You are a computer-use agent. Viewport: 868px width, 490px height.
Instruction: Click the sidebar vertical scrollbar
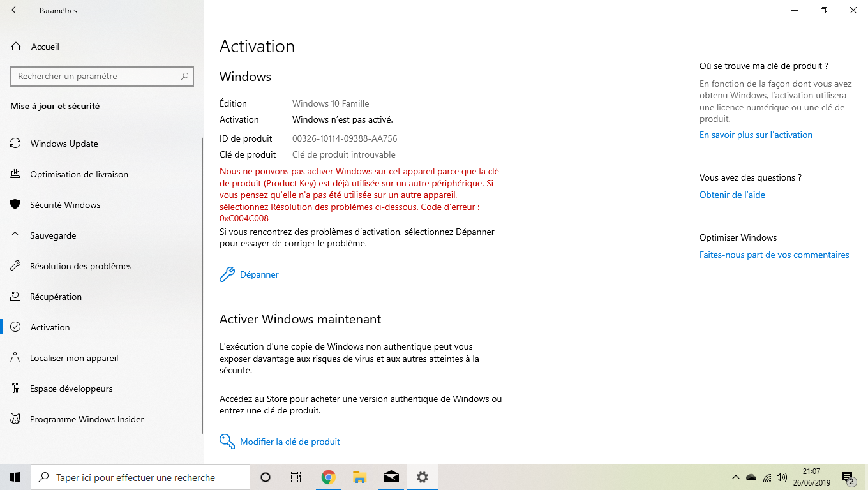click(x=202, y=285)
